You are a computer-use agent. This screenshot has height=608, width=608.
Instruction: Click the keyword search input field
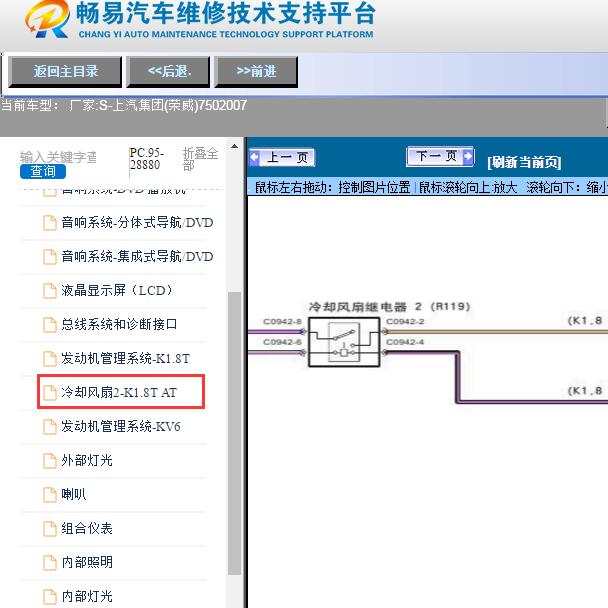(x=58, y=157)
